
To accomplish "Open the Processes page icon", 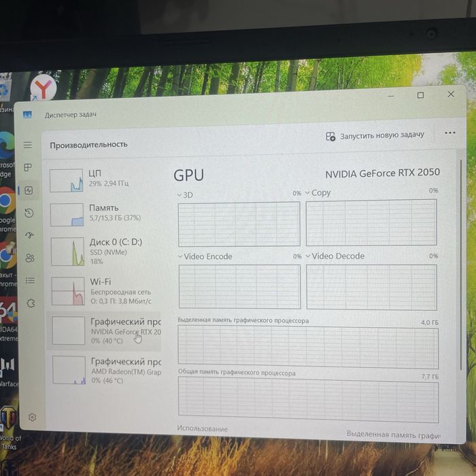I will [x=28, y=167].
